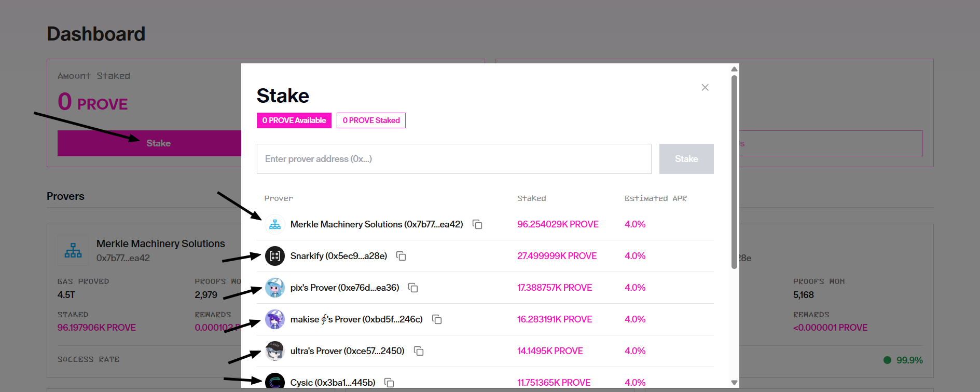The image size is (980, 392).
Task: Copy Snarkify prover address
Action: (x=401, y=256)
